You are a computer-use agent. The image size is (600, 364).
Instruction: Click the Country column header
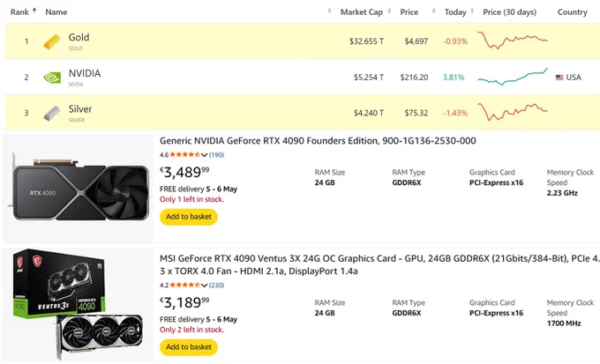572,11
